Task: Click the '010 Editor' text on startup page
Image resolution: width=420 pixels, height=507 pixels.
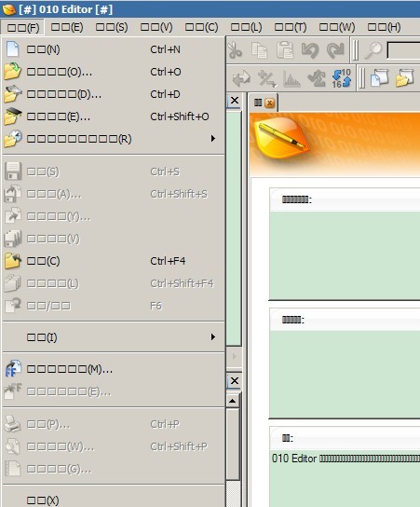Action: (294, 459)
